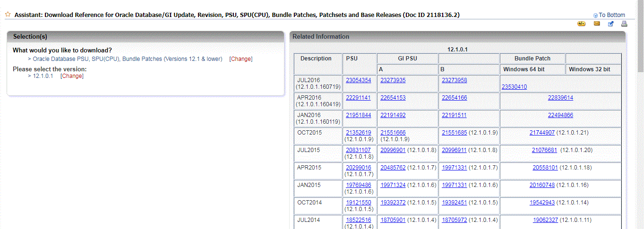Open APR2016 bundle patch 22839614
The image size is (644, 229).
(561, 98)
